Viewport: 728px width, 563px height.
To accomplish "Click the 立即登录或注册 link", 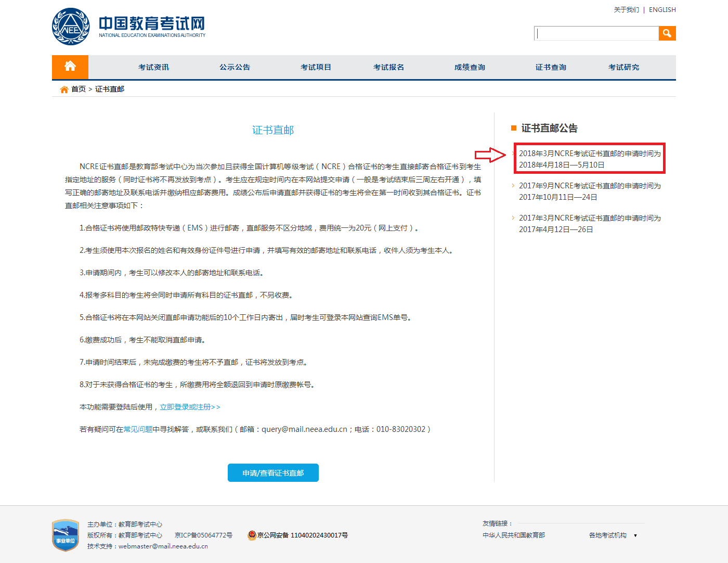I will click(190, 407).
